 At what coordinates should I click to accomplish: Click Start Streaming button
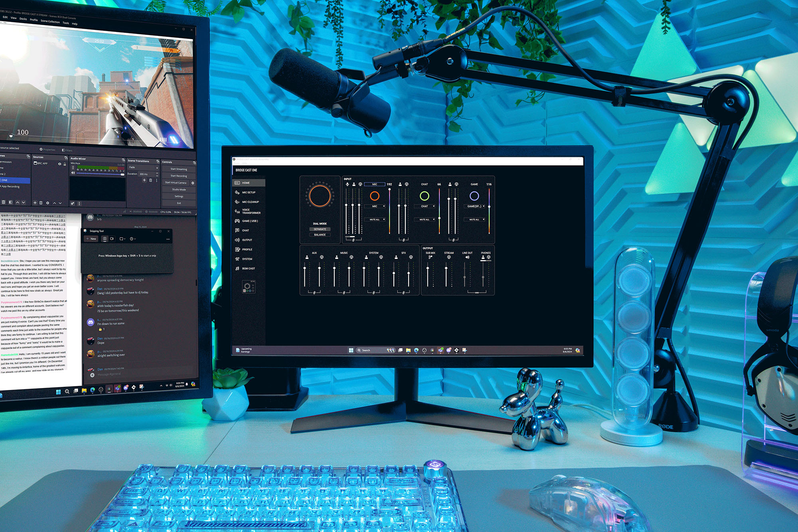178,169
